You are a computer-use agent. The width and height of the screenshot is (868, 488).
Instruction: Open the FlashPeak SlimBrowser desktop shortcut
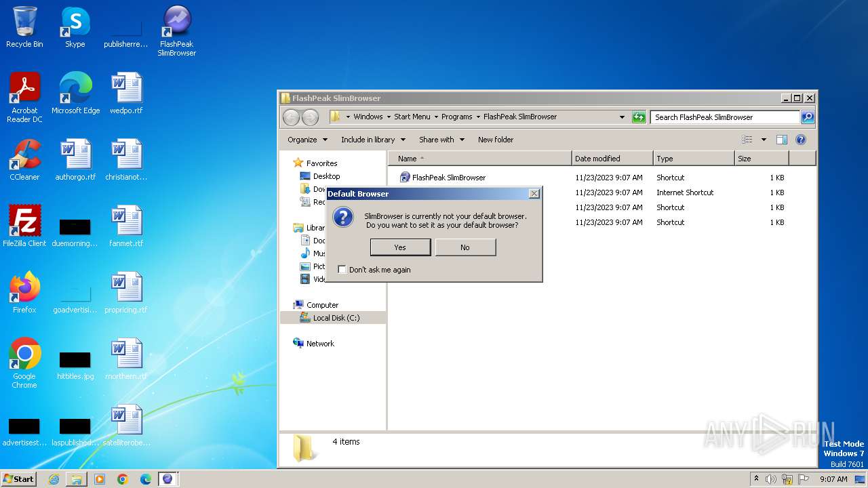(x=176, y=31)
